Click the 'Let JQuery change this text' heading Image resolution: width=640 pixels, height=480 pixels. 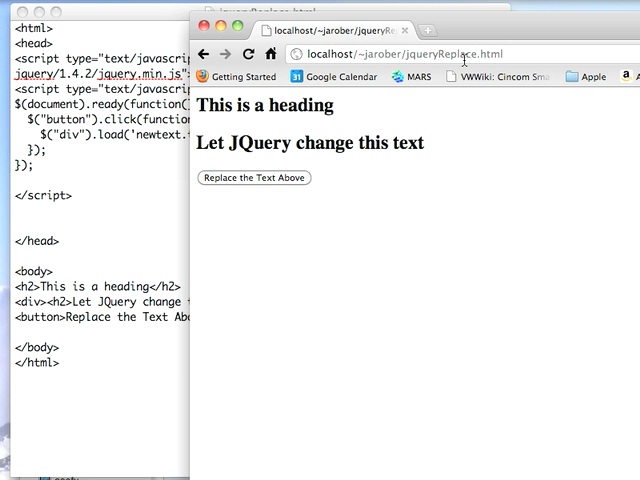pos(310,143)
